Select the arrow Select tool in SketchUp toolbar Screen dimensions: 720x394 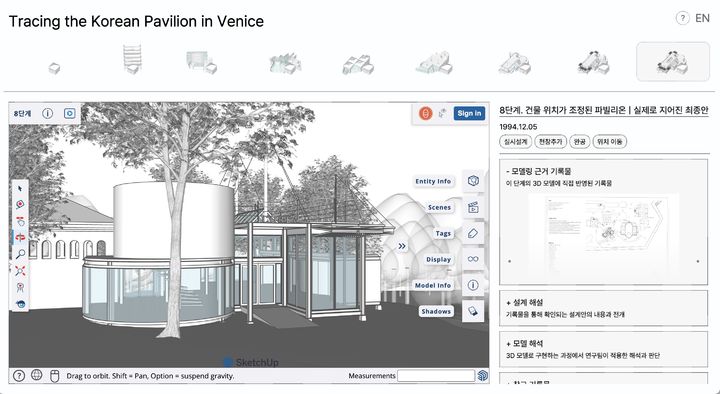[20, 189]
